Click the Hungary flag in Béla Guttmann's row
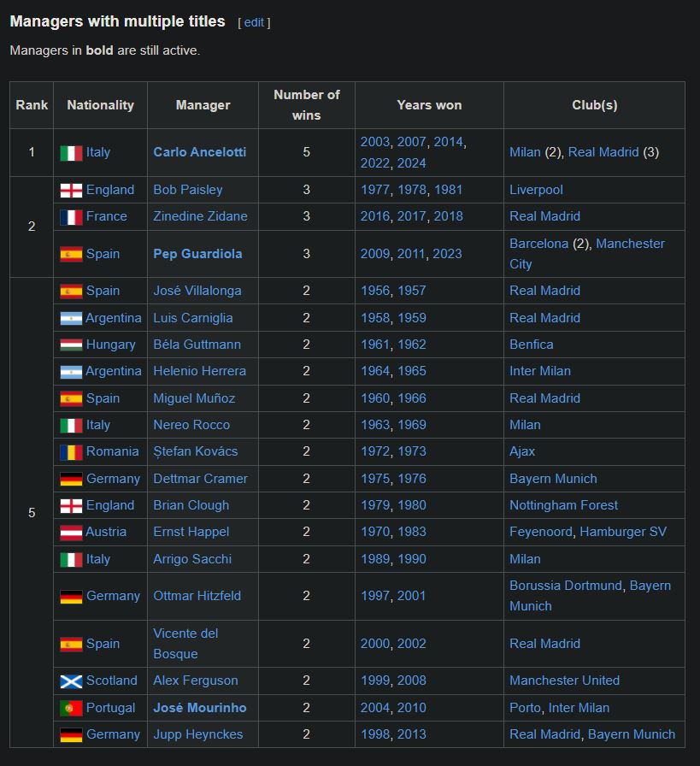 tap(71, 345)
